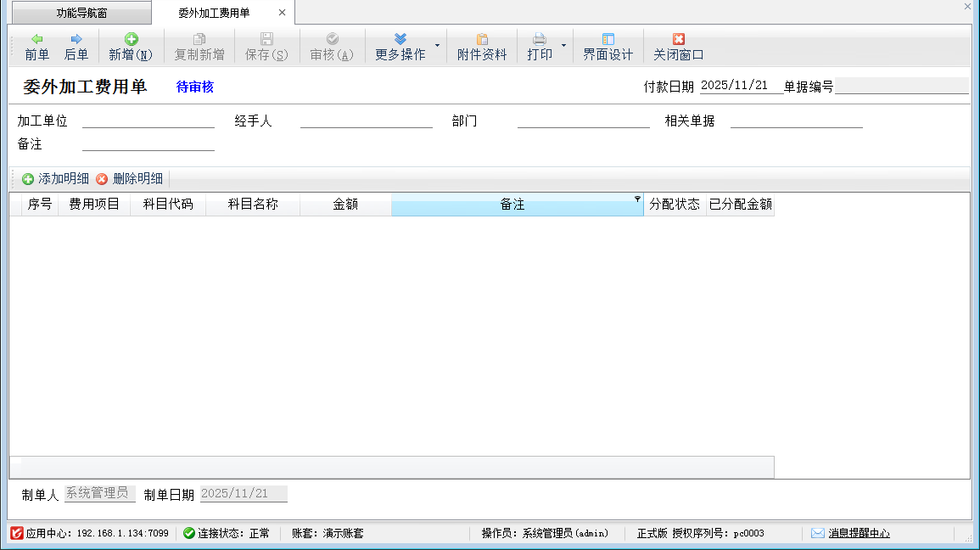Image resolution: width=980 pixels, height=550 pixels.
Task: Click the 付款日期 date field
Action: (736, 86)
